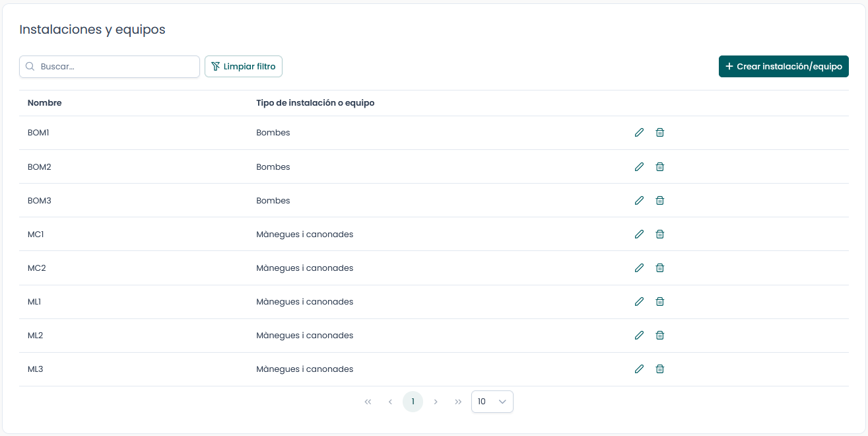The image size is (868, 436).
Task: Edit MC2 with the pencil icon
Action: tap(639, 268)
